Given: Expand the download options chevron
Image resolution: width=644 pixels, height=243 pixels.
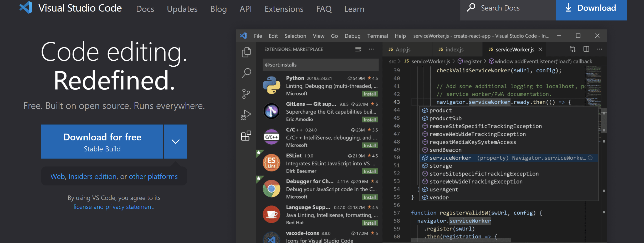Looking at the screenshot, I should tap(176, 141).
